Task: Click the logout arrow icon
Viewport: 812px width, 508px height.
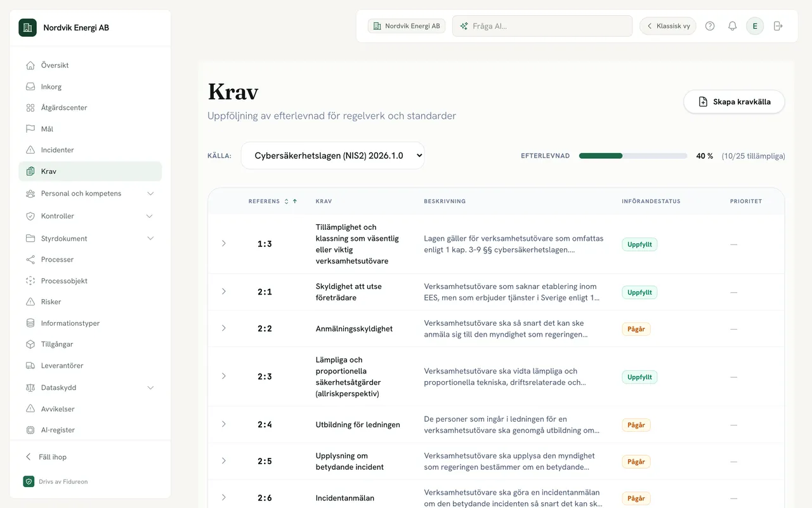Action: tap(778, 26)
